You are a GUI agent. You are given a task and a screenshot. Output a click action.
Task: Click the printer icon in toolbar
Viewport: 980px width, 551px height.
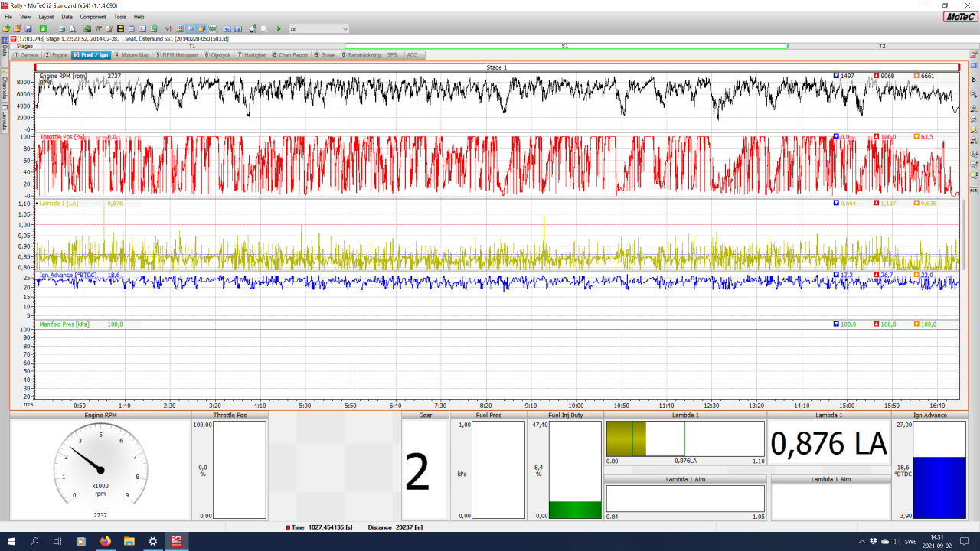(61, 29)
